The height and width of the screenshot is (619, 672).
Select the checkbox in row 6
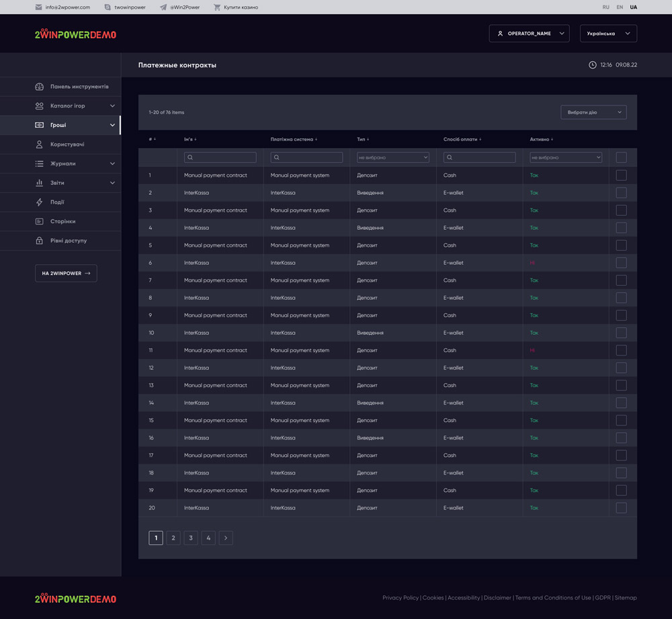[621, 263]
